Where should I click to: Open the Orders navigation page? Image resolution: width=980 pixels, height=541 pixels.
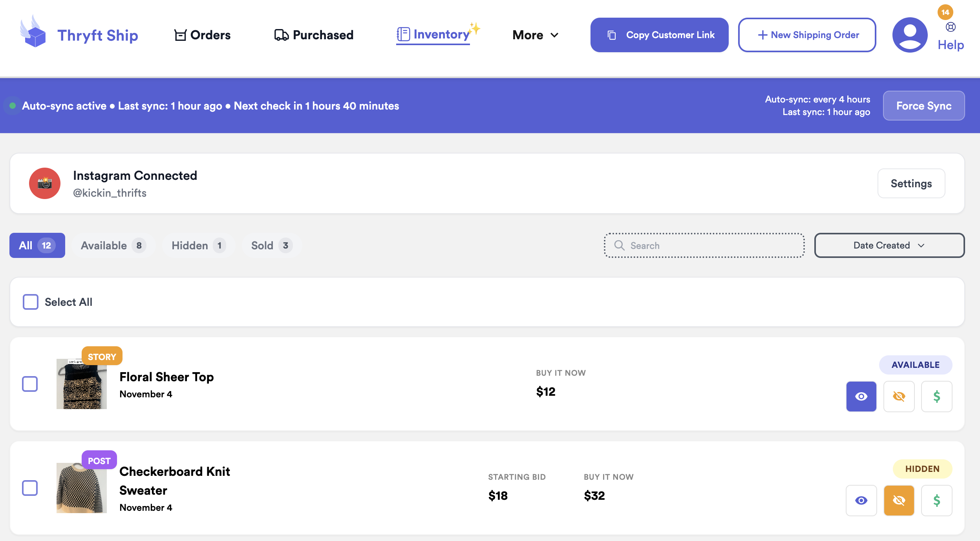pyautogui.click(x=203, y=35)
